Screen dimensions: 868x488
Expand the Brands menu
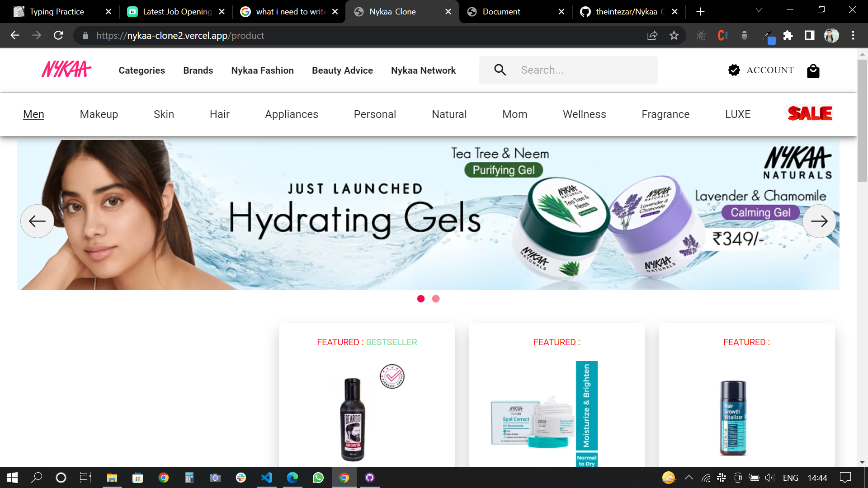[198, 70]
